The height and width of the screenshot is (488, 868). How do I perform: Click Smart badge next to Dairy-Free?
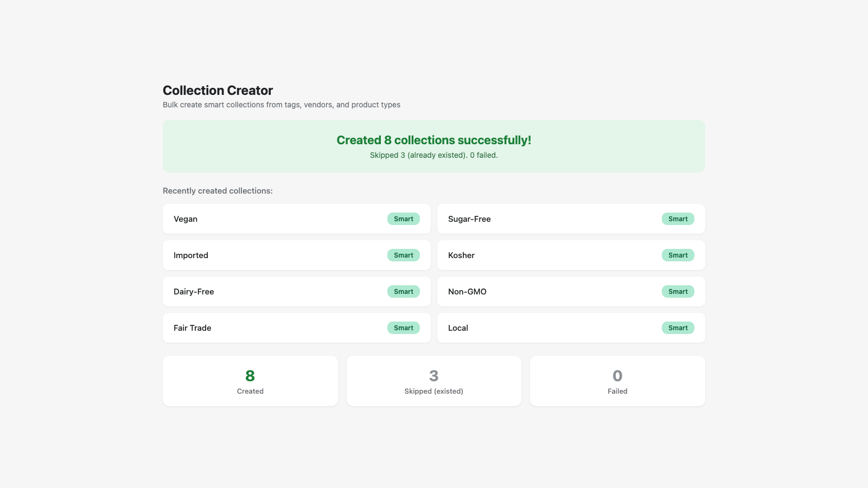point(403,292)
